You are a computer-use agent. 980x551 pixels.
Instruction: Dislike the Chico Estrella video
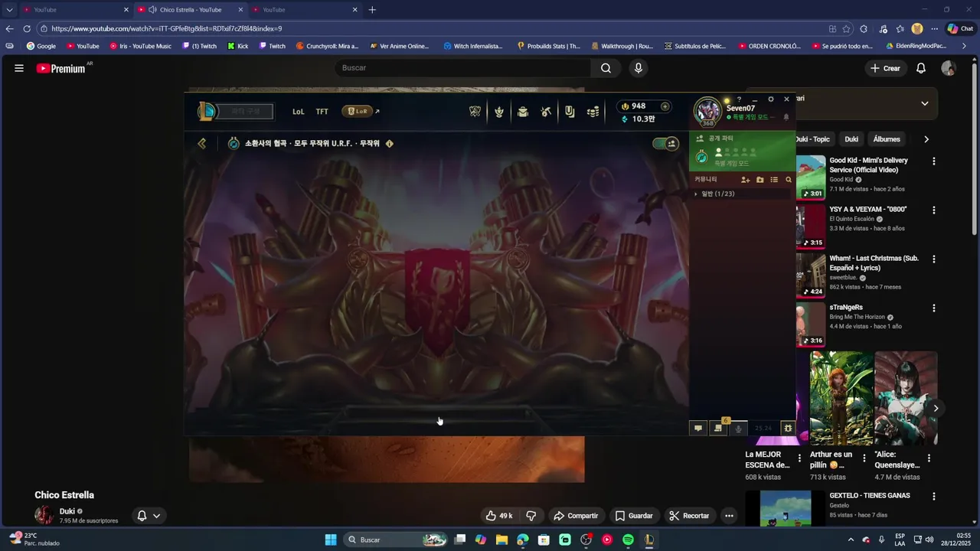[x=531, y=516]
